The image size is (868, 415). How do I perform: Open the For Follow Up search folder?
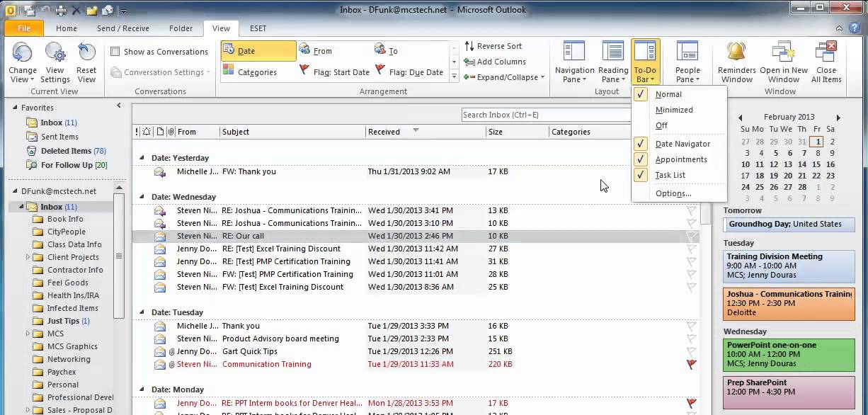pyautogui.click(x=67, y=165)
